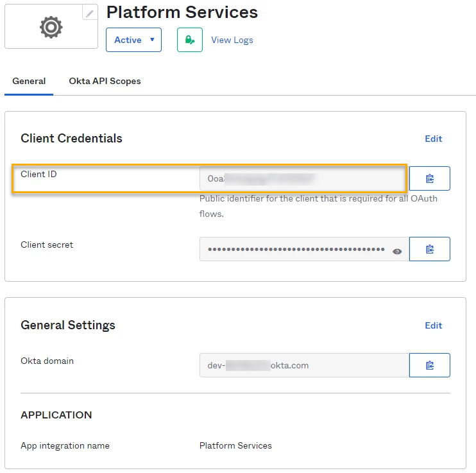Screen dimensions: 476x473
Task: Switch to the General tab
Action: pyautogui.click(x=29, y=81)
